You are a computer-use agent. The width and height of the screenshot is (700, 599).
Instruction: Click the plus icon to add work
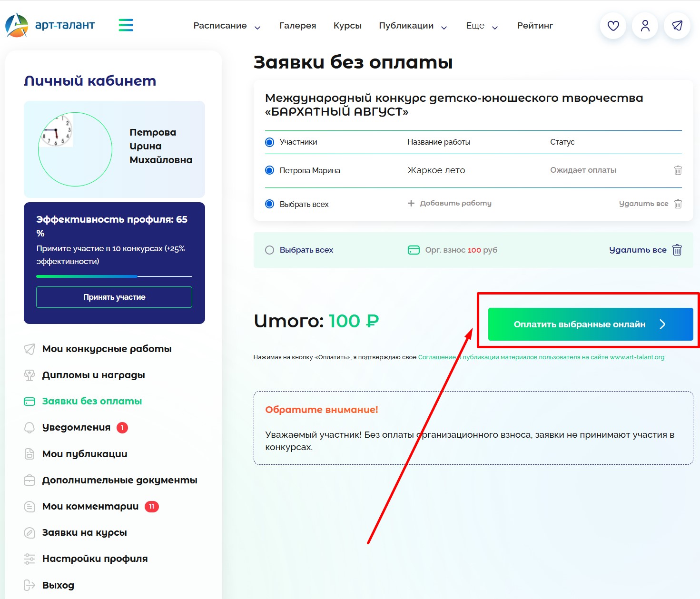[x=411, y=203]
